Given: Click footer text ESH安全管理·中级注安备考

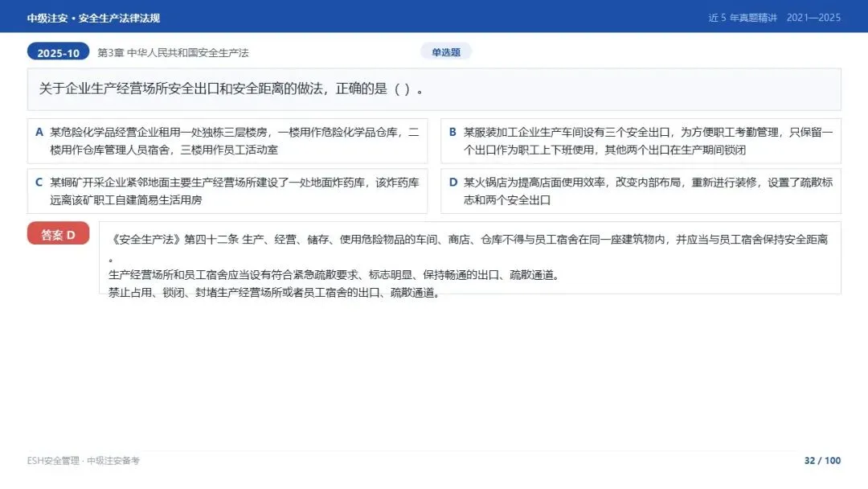Looking at the screenshot, I should tap(84, 460).
